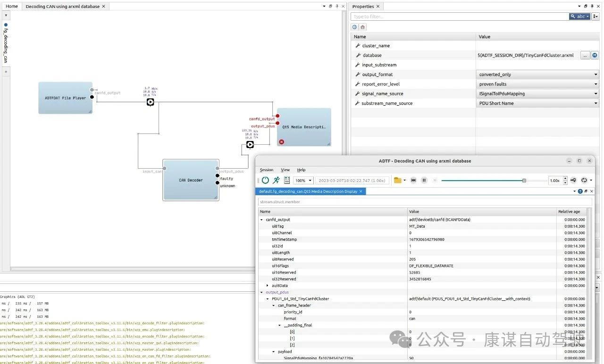The image size is (604, 364).
Task: Click the home icon in Properties panel
Action: [x=362, y=27]
